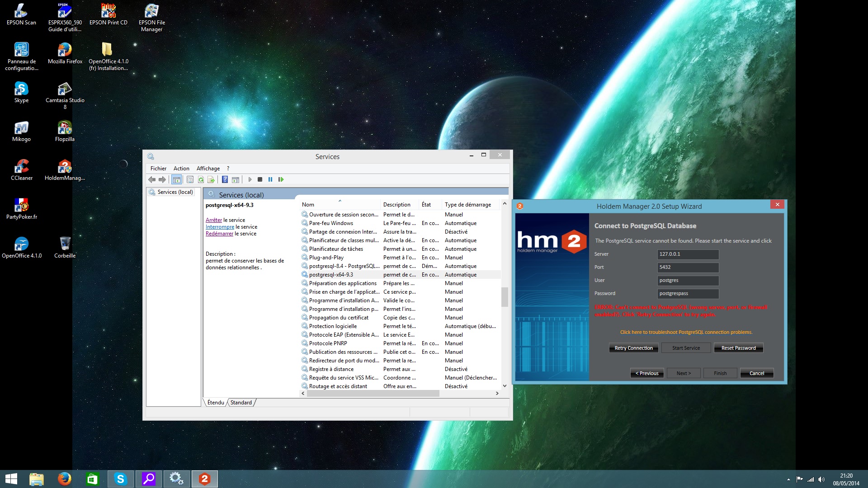This screenshot has width=868, height=488.
Task: Open the Help icon in Services toolbar
Action: tap(225, 179)
